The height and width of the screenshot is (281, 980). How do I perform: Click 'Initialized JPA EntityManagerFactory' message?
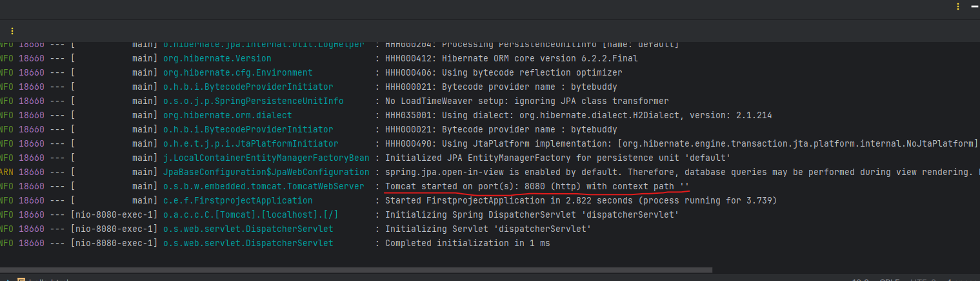point(557,158)
